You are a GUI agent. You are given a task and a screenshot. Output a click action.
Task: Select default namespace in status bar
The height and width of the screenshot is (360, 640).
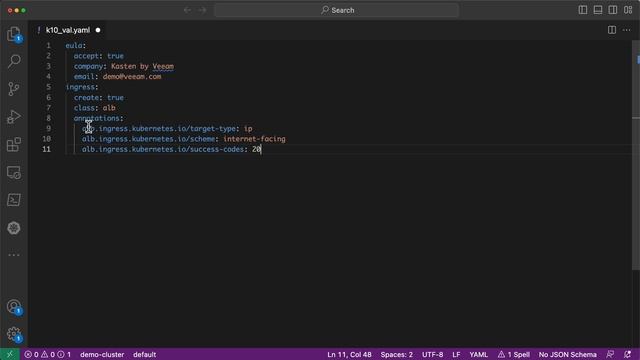click(144, 354)
